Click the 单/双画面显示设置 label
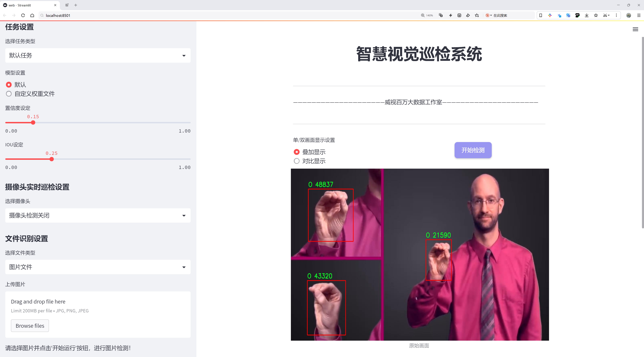This screenshot has height=357, width=644. 314,140
